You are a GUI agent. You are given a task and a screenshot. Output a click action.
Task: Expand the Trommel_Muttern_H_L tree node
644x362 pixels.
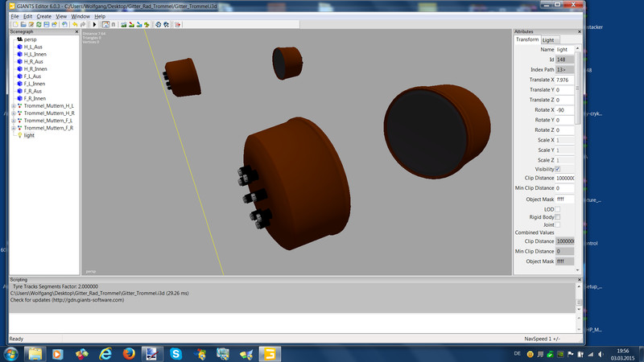click(13, 106)
